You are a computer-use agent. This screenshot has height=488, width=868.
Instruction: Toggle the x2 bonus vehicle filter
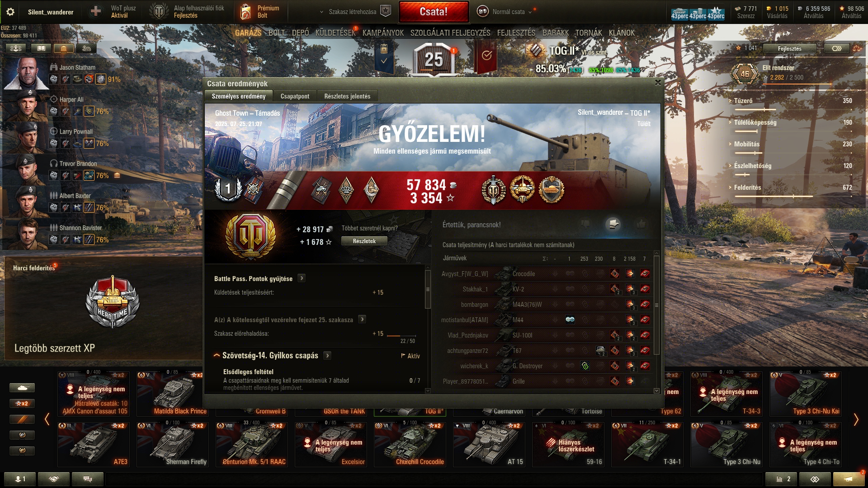pyautogui.click(x=22, y=404)
